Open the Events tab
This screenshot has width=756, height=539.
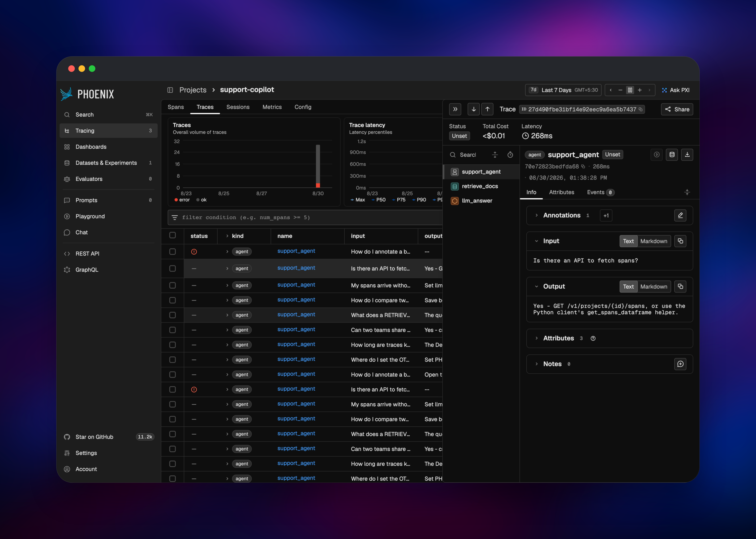coord(600,192)
